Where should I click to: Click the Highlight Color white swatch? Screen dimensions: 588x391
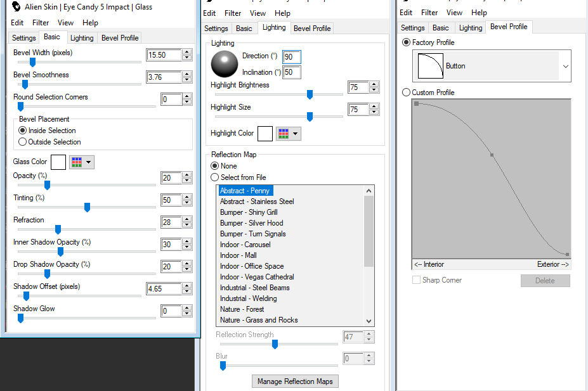[x=265, y=134]
